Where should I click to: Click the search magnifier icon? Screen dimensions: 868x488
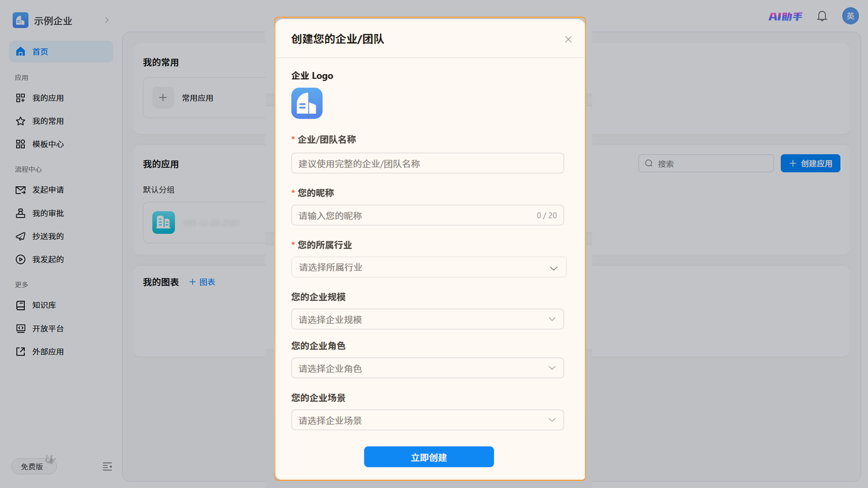(649, 163)
